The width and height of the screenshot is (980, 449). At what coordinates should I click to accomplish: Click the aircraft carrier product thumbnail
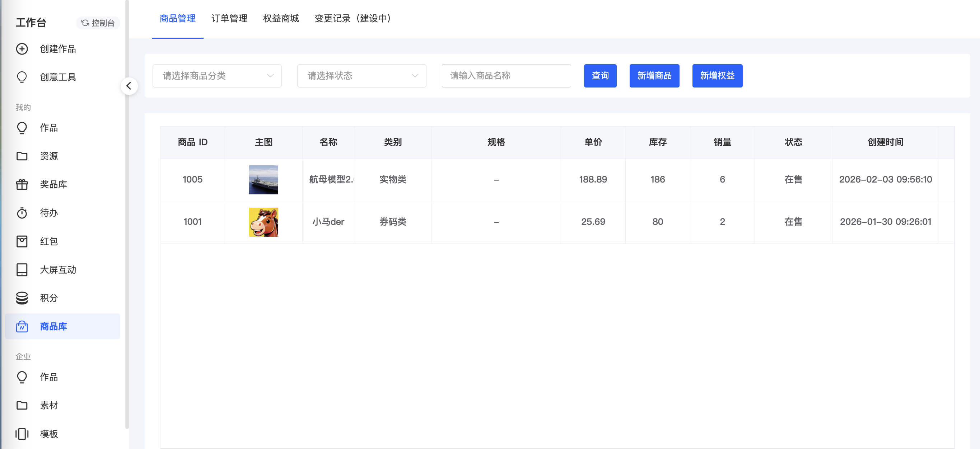coord(263,179)
